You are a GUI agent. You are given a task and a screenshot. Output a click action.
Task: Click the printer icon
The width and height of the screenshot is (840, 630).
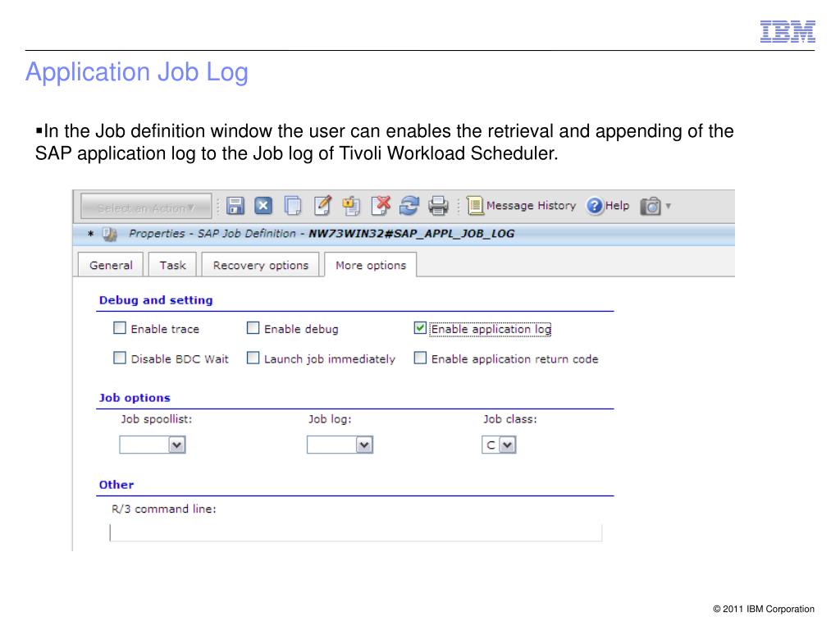(438, 206)
